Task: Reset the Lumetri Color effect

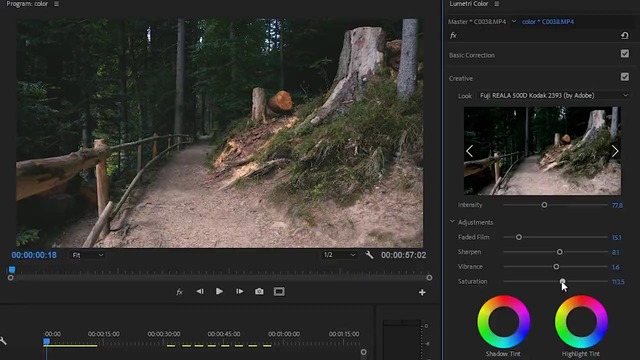Action: (x=624, y=36)
